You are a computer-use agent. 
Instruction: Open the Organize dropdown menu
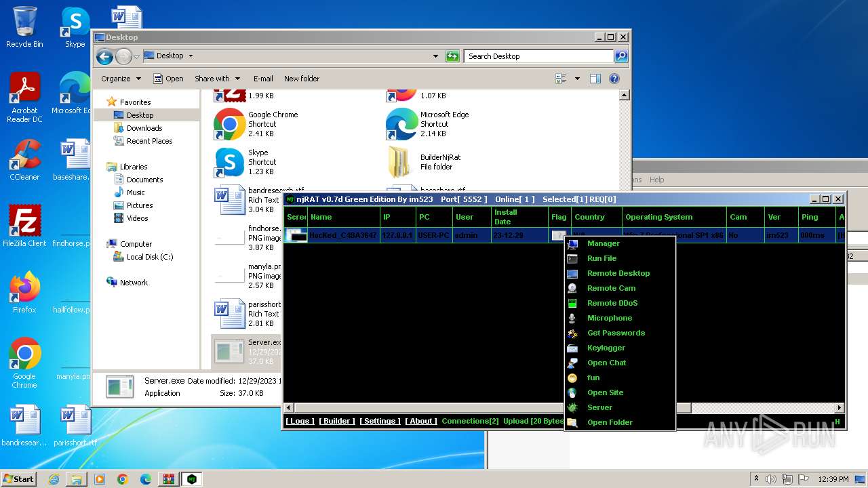[x=121, y=79]
